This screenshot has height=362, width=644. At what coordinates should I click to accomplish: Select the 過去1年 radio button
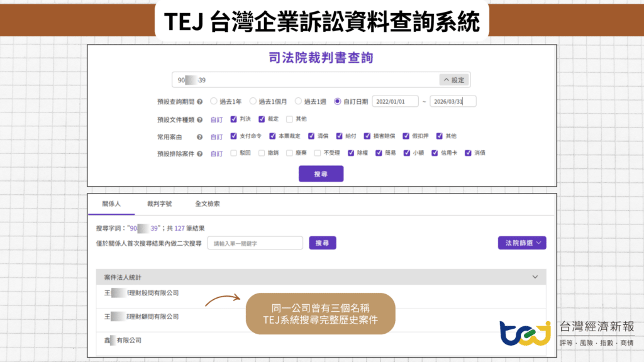coord(213,99)
